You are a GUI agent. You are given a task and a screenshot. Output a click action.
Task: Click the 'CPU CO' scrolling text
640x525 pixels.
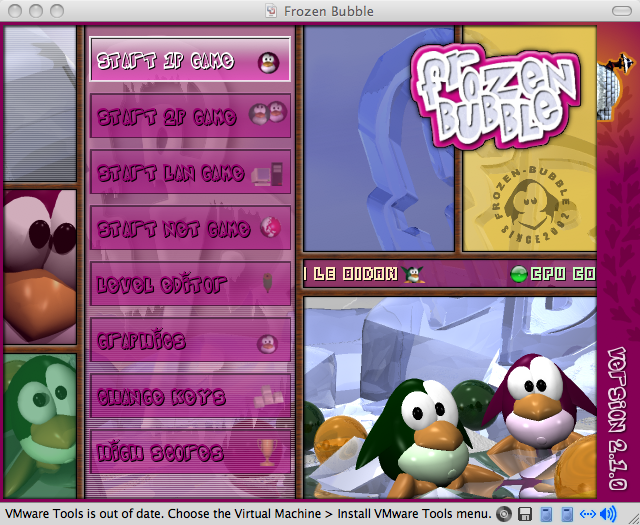coord(563,274)
